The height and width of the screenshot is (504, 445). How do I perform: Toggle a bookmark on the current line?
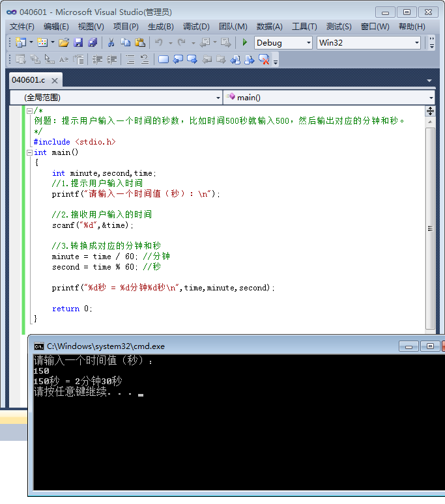164,59
